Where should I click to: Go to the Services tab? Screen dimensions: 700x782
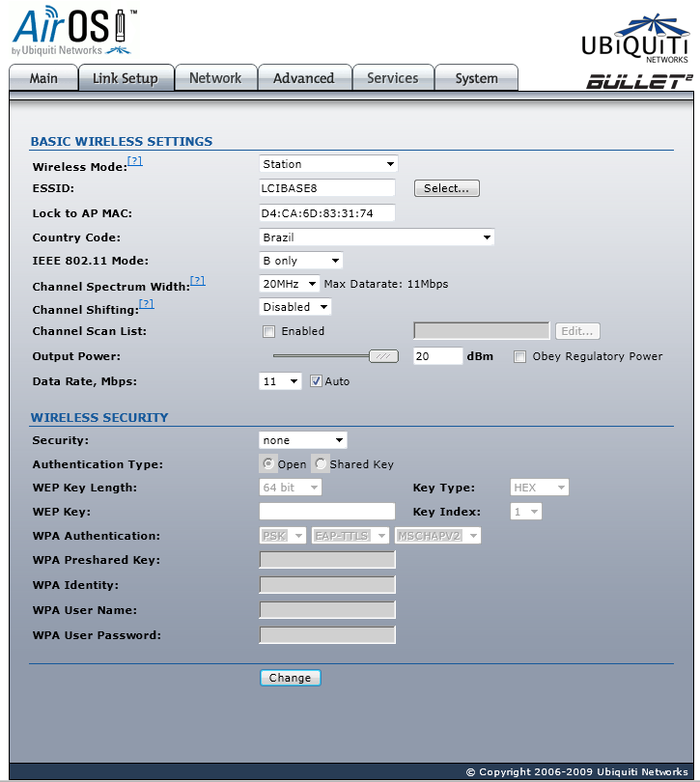click(393, 78)
